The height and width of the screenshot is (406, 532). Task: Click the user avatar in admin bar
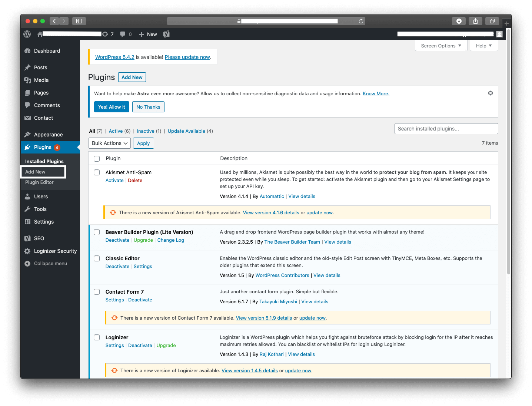499,34
